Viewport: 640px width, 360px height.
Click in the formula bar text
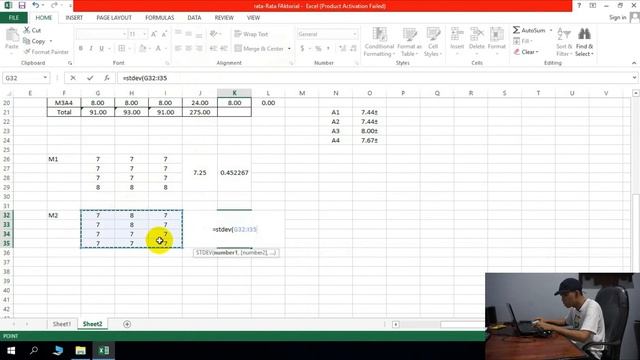click(373, 78)
